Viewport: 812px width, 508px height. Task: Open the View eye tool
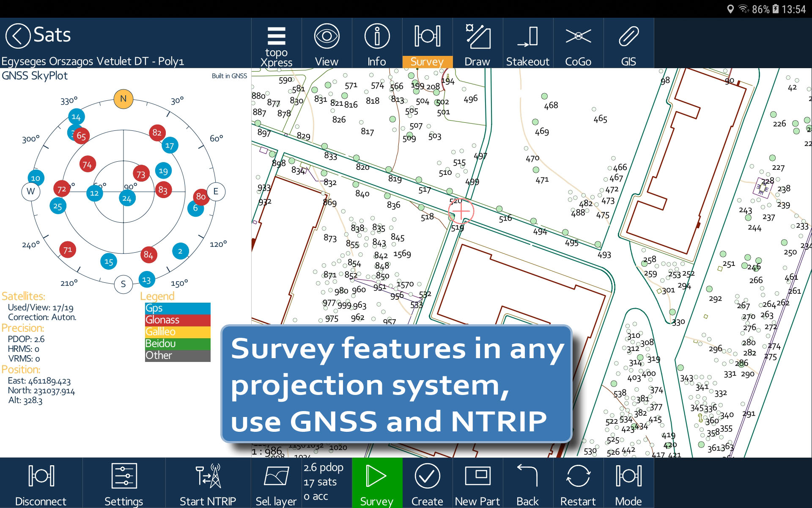click(x=326, y=44)
